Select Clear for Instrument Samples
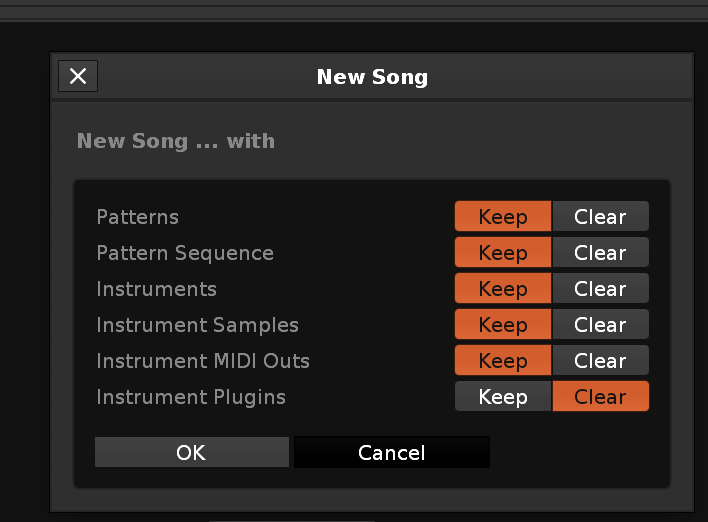 pos(600,325)
